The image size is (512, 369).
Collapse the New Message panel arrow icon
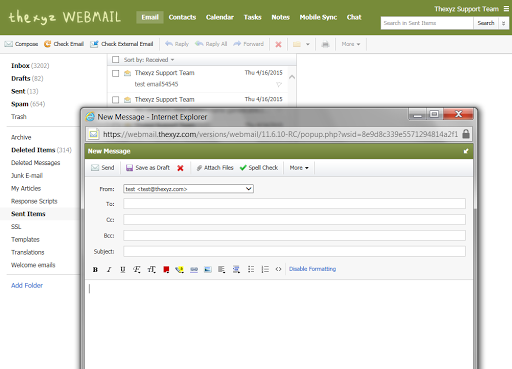466,151
